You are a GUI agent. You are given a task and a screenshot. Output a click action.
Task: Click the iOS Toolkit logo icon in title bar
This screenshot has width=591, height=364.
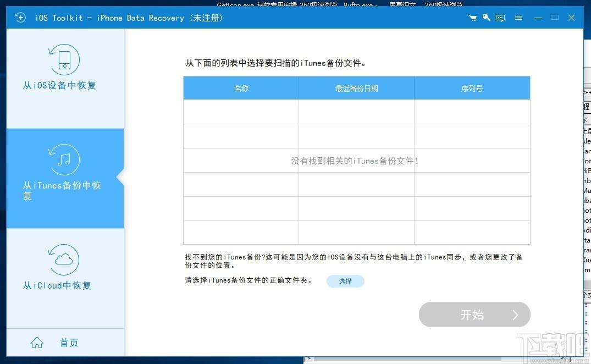pyautogui.click(x=20, y=18)
